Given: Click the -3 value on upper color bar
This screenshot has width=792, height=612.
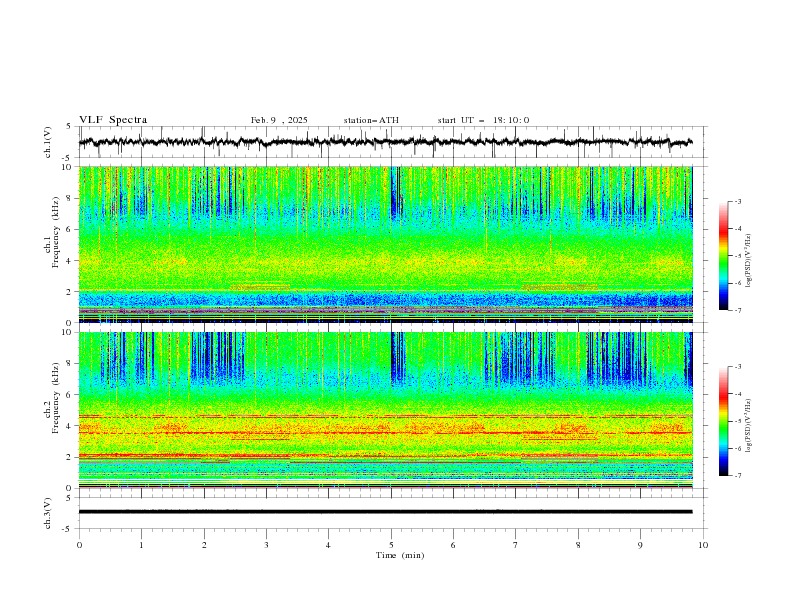Looking at the screenshot, I should 738,201.
